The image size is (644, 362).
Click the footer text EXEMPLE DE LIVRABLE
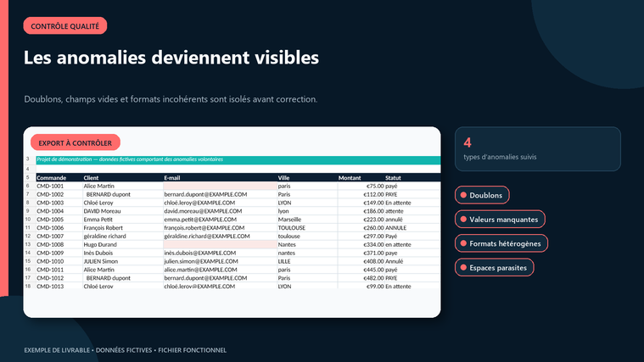pyautogui.click(x=57, y=350)
